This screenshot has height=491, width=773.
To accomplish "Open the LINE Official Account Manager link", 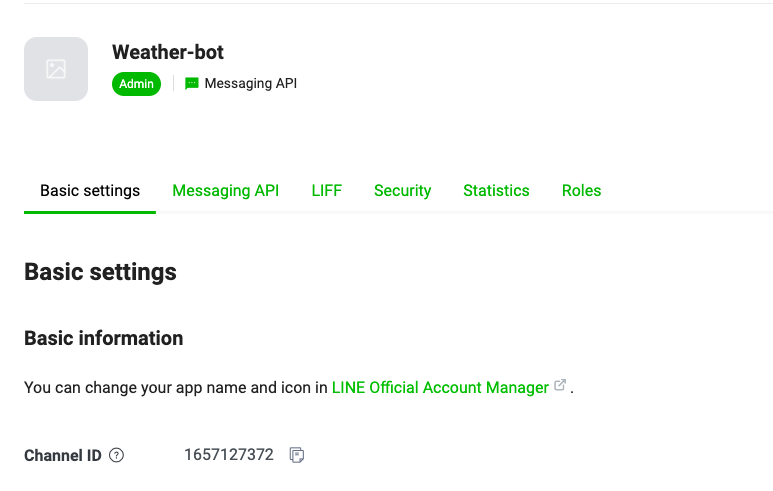I will (x=440, y=387).
